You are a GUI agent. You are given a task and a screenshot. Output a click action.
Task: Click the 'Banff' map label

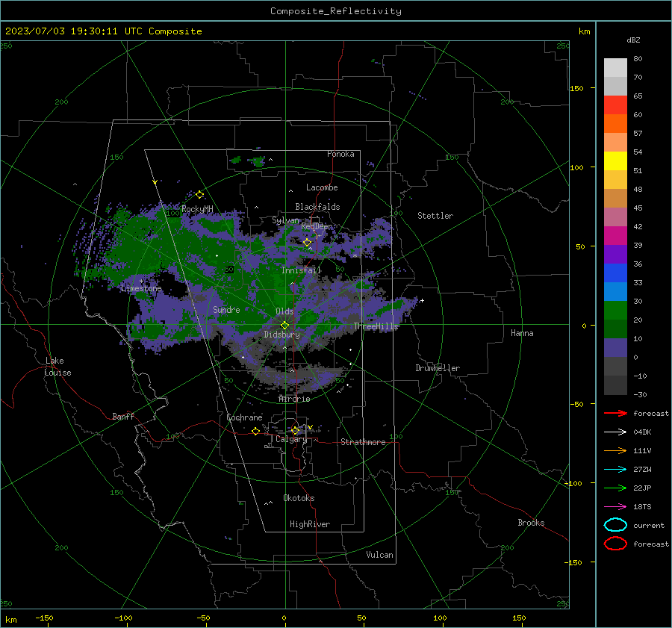[x=123, y=417]
